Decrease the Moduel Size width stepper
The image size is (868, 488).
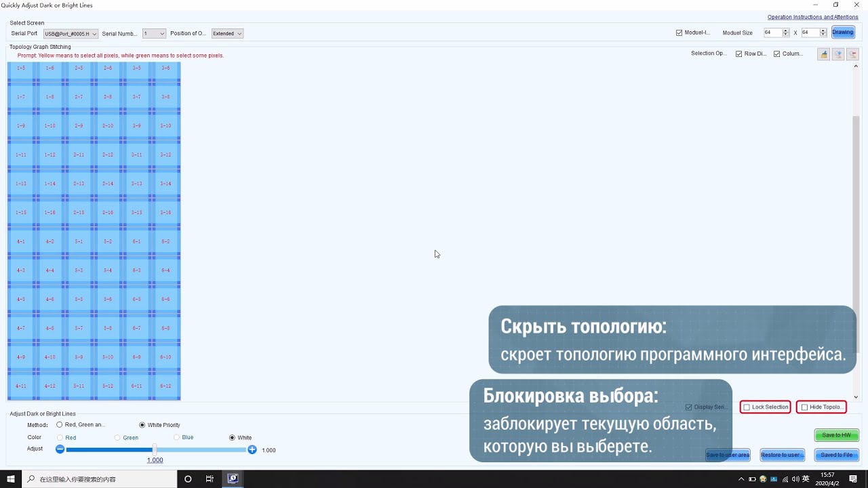coord(786,35)
